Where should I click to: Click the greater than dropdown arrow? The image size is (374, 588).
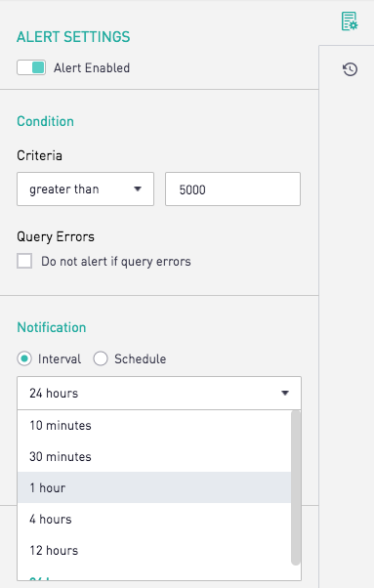click(138, 189)
